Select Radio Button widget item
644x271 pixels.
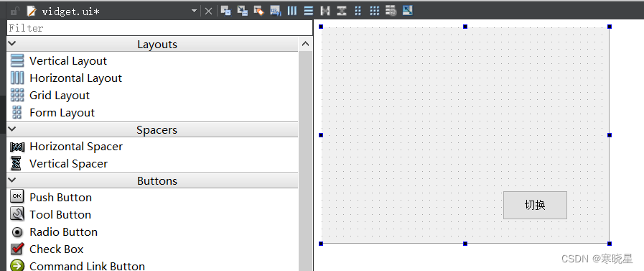coord(152,232)
